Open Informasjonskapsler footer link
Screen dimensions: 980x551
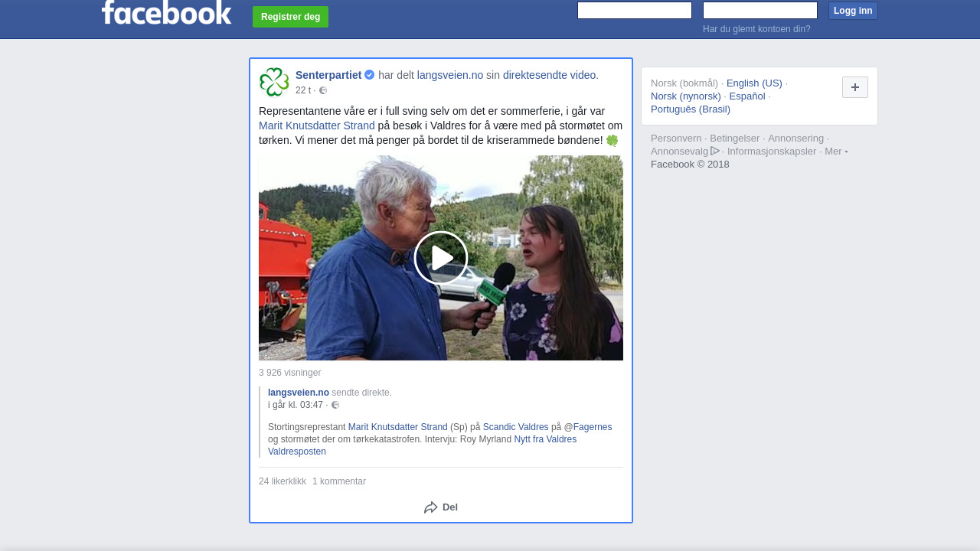coord(772,152)
